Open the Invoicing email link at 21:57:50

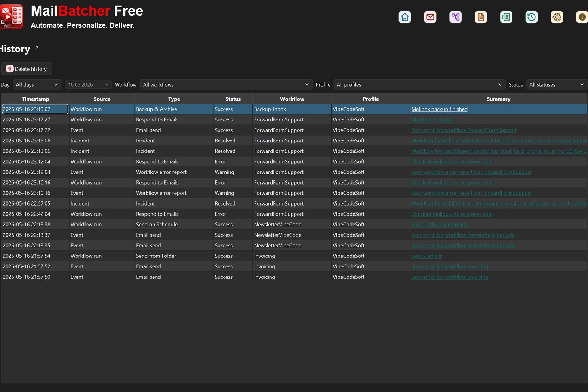click(x=450, y=277)
